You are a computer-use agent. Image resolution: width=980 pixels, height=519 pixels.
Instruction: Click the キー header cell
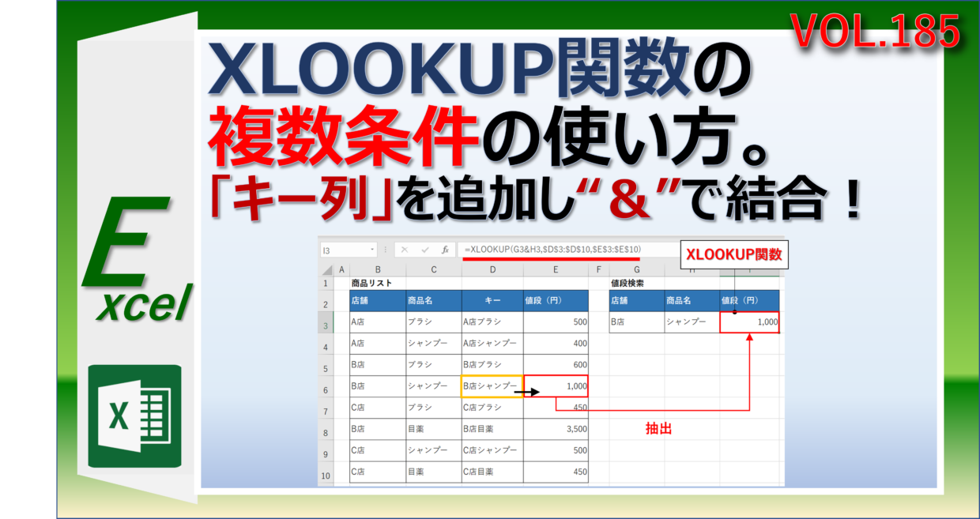pos(492,300)
